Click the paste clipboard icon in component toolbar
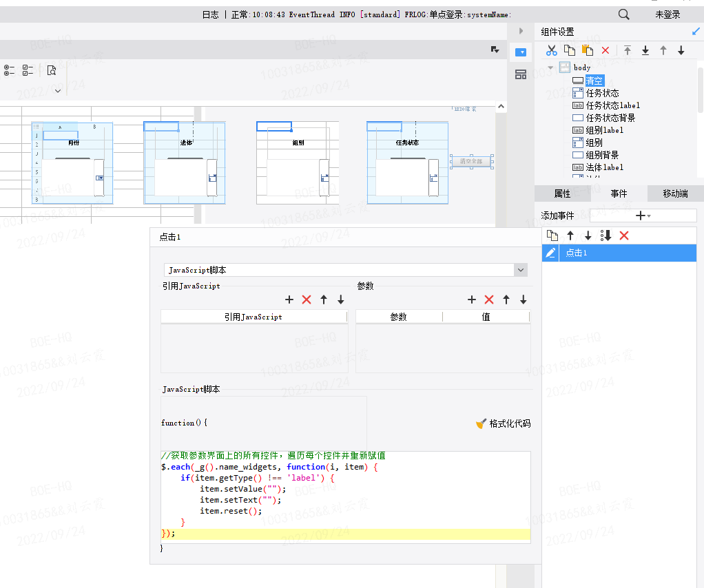The width and height of the screenshot is (704, 588). tap(588, 50)
